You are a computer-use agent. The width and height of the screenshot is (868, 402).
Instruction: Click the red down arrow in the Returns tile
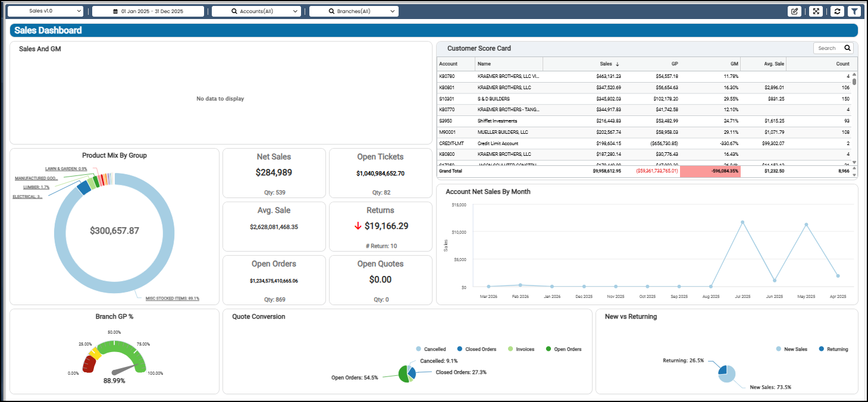pos(358,226)
